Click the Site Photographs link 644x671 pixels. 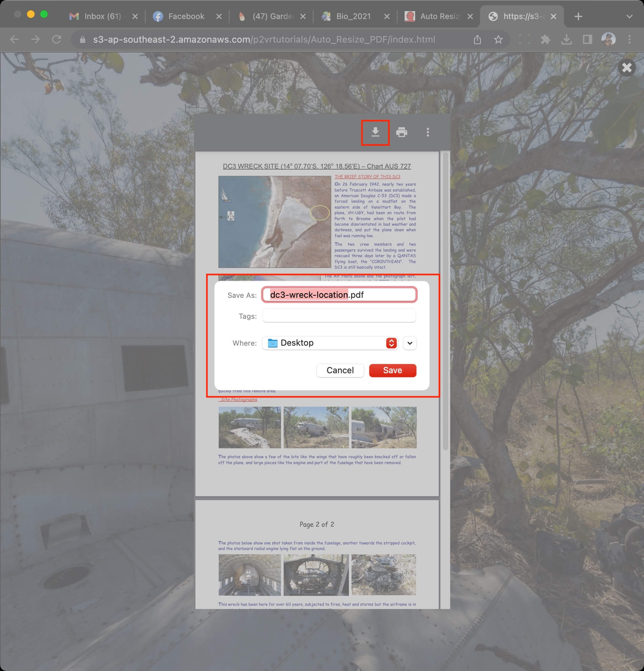pos(239,399)
